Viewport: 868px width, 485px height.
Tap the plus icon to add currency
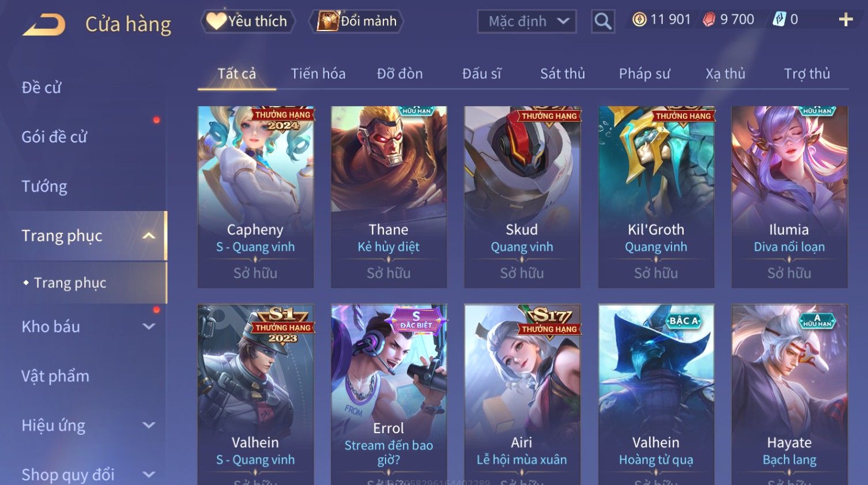point(846,20)
